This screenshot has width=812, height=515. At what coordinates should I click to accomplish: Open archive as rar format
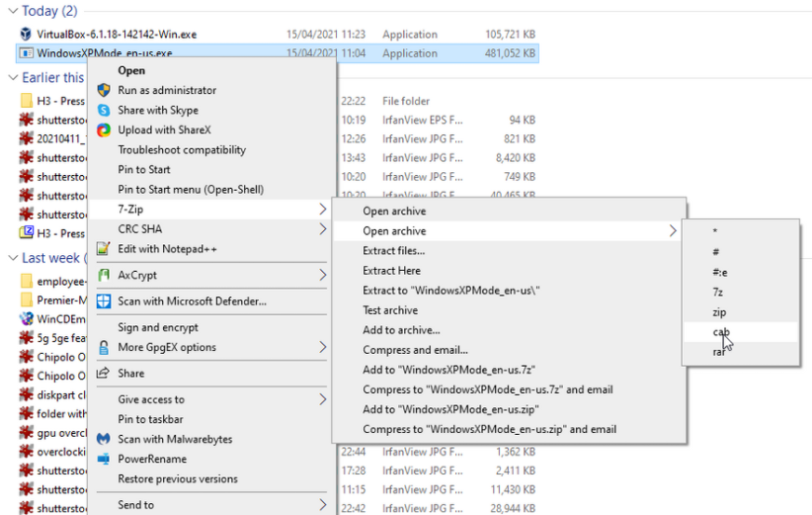719,352
